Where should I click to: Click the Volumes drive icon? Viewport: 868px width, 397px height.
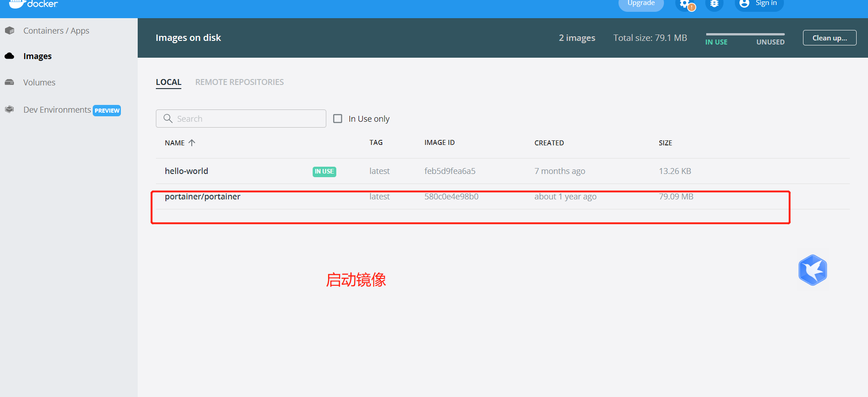tap(10, 82)
